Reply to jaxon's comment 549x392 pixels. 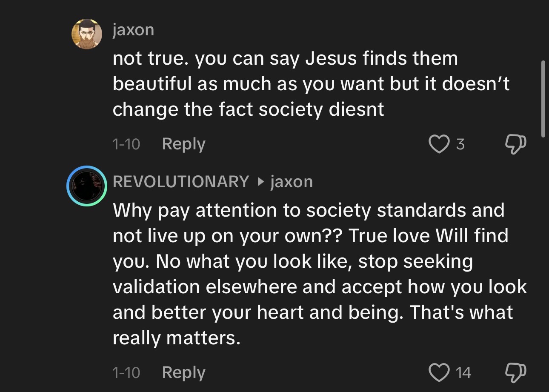tap(183, 144)
